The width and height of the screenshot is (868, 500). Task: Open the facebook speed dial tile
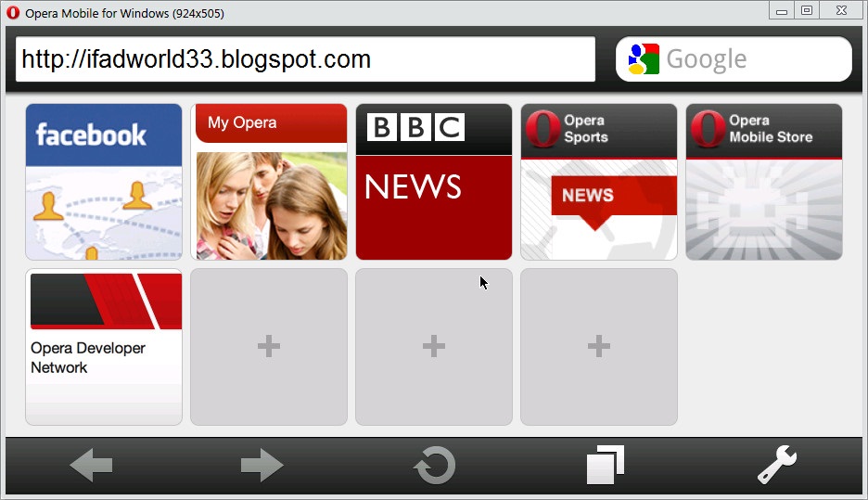pyautogui.click(x=104, y=182)
